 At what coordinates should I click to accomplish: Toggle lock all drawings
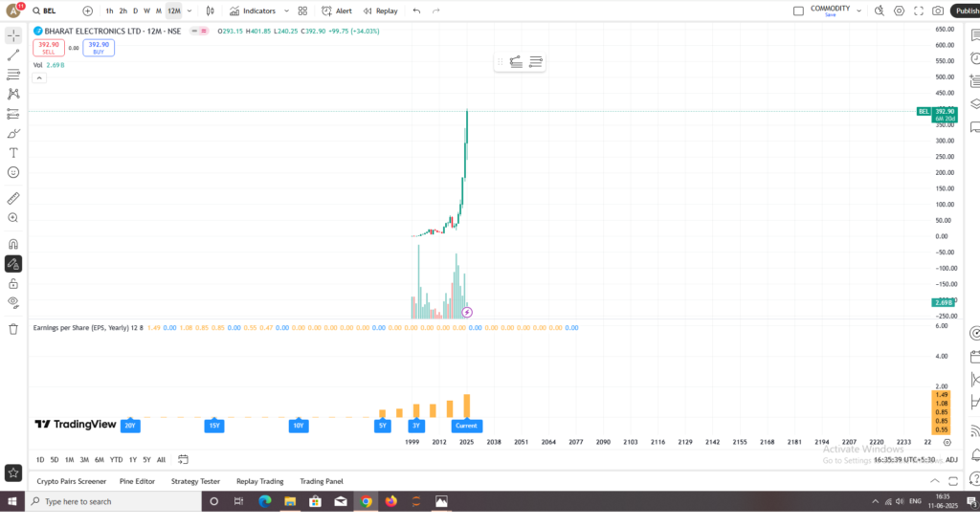(13, 284)
